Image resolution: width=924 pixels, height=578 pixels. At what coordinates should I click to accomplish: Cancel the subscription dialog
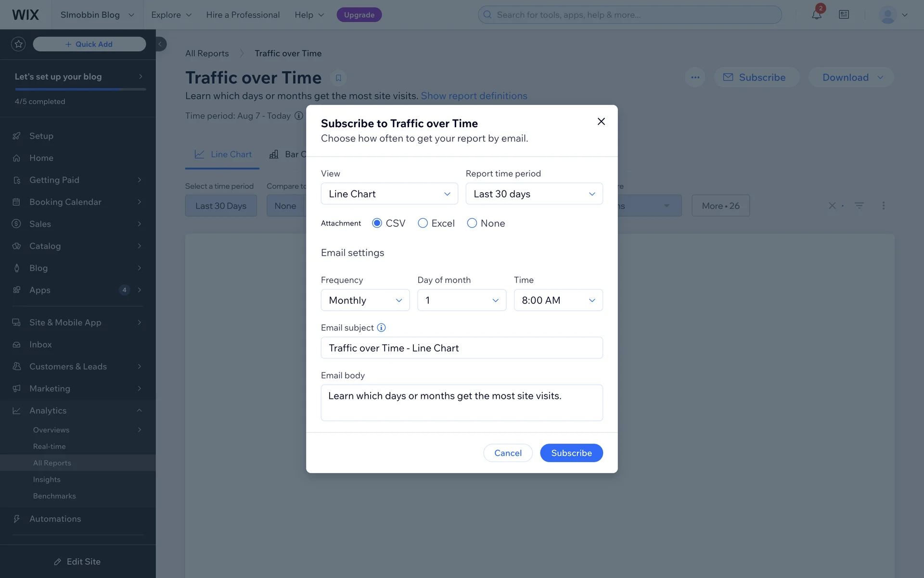tap(508, 453)
